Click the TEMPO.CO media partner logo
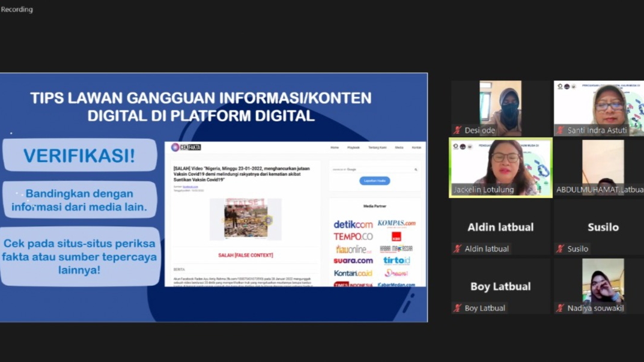The width and height of the screenshot is (644, 362). tap(353, 237)
